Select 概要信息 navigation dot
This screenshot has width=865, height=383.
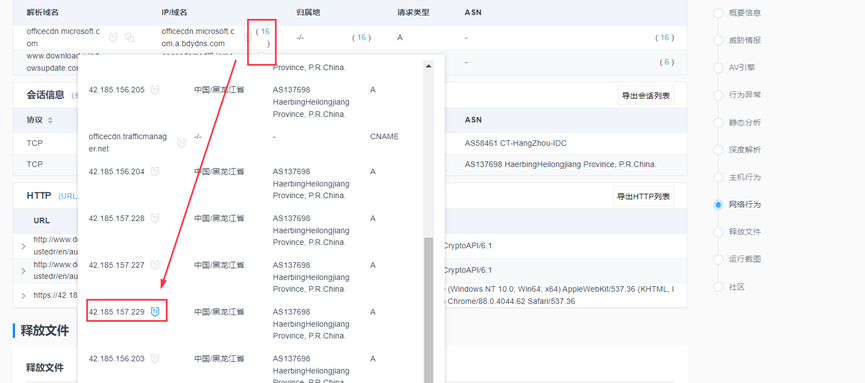[x=718, y=13]
